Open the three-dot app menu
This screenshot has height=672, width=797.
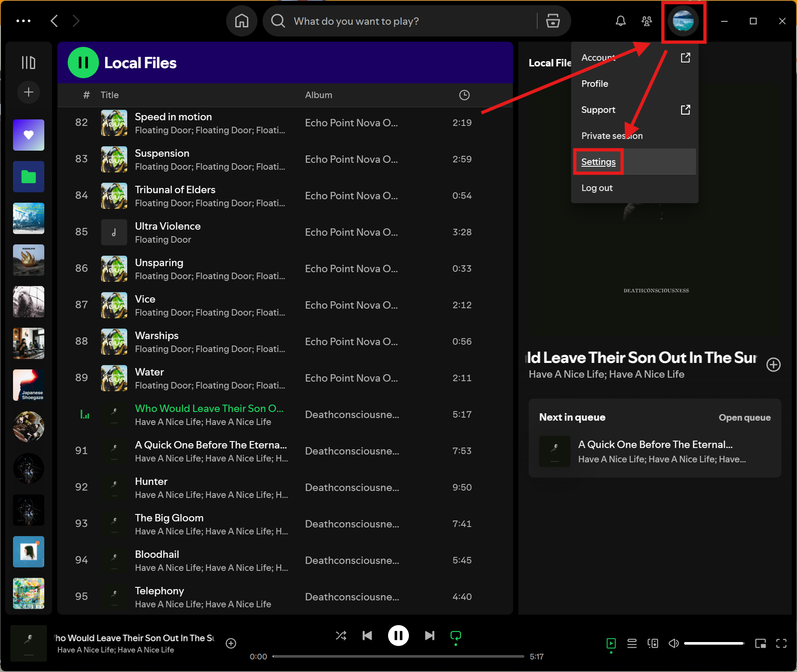click(23, 21)
